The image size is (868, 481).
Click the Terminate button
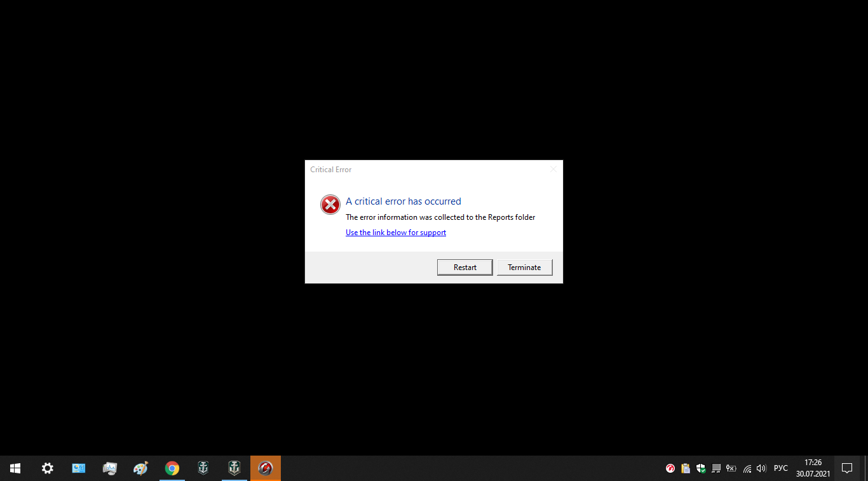point(524,268)
